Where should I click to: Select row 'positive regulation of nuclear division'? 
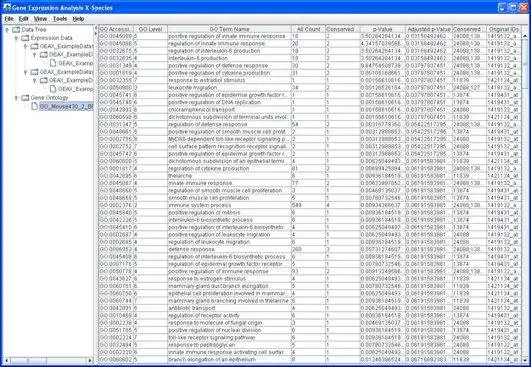pyautogui.click(x=310, y=330)
